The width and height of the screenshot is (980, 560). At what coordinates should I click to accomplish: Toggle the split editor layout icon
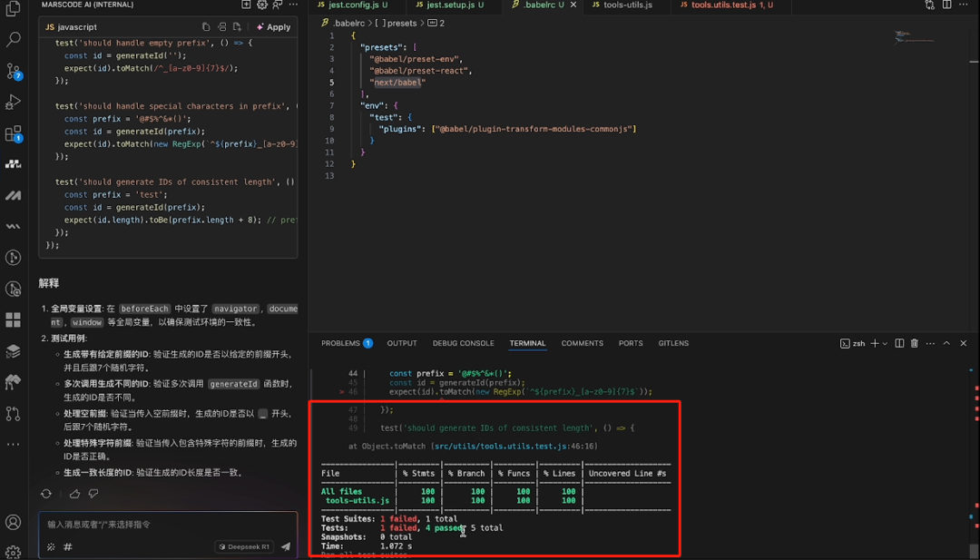946,5
